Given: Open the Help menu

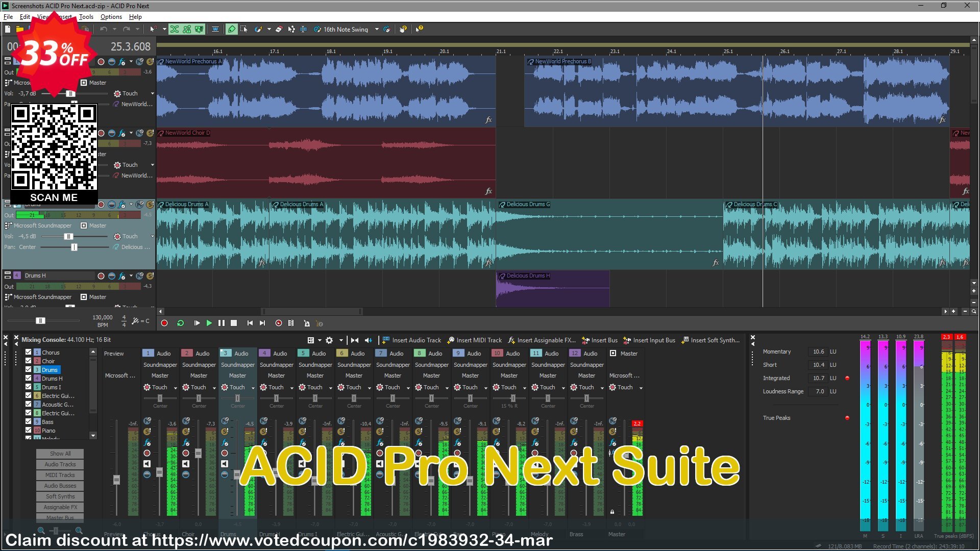Looking at the screenshot, I should coord(135,17).
